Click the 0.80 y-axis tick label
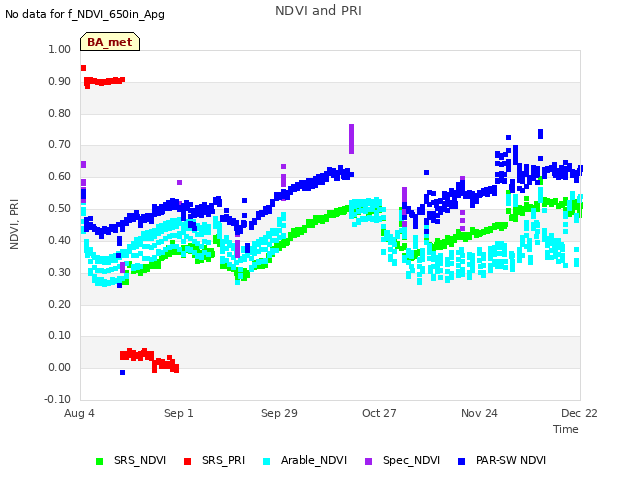The image size is (640, 480). (x=60, y=113)
